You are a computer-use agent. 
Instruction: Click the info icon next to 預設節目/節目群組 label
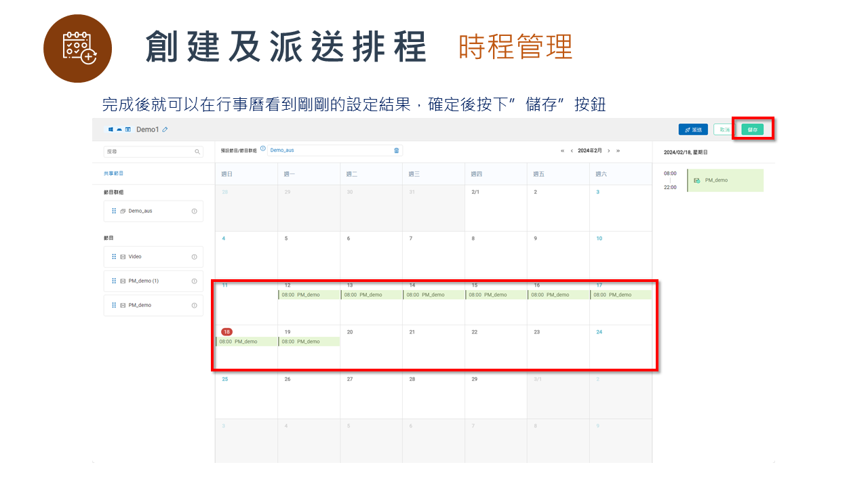262,148
